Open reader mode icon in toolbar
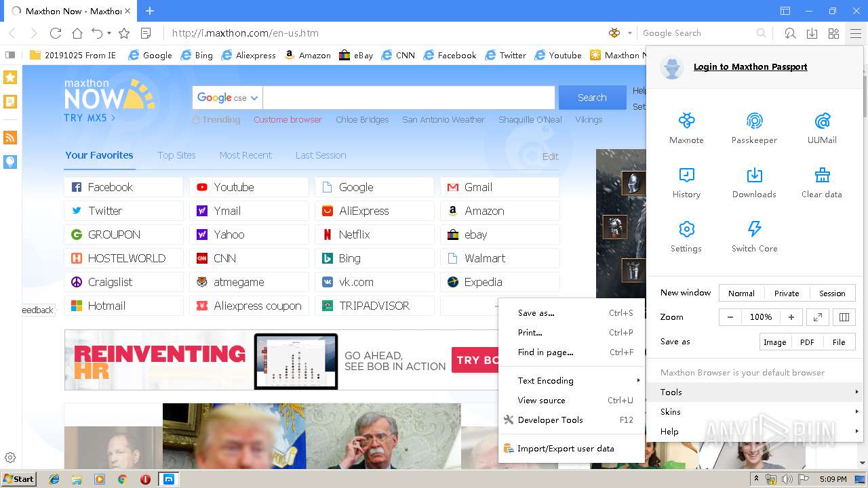The width and height of the screenshot is (868, 488). pos(146,33)
